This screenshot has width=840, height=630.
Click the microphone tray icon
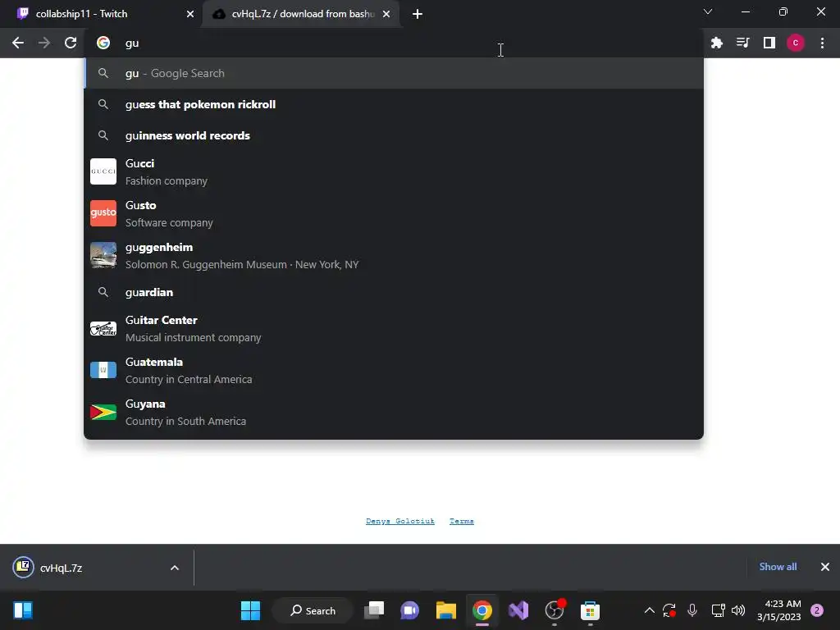click(x=692, y=610)
